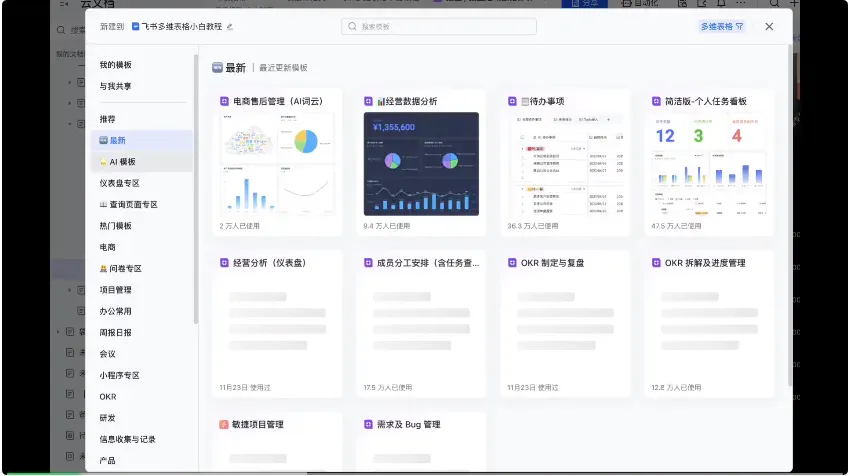
Task: Click the 最近更新模板 subtitle text
Action: [x=283, y=68]
